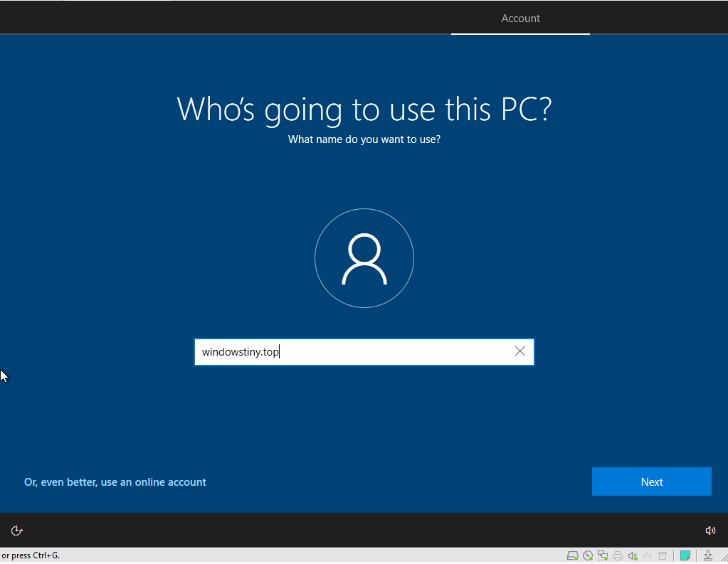
Task: Select the Account tab at top
Action: [520, 18]
